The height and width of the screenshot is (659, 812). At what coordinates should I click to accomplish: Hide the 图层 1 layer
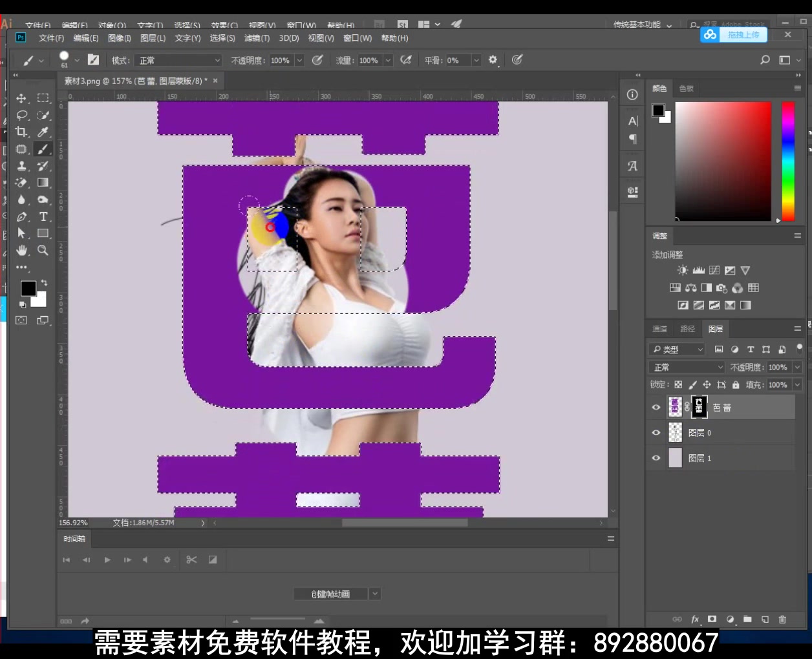pos(656,457)
